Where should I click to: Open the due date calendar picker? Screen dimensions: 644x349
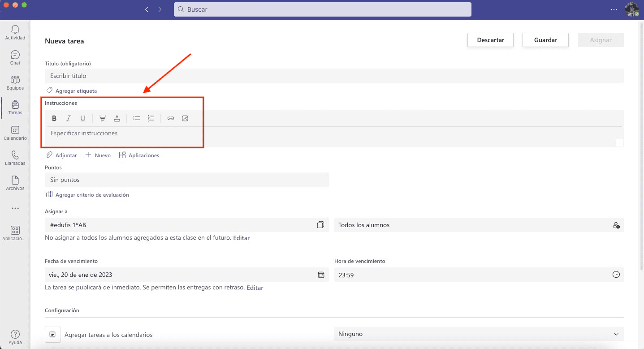point(321,275)
